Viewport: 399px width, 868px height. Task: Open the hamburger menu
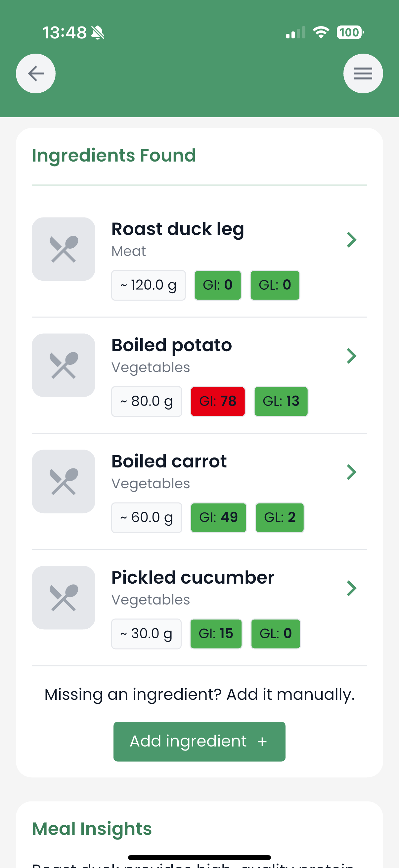click(x=363, y=73)
